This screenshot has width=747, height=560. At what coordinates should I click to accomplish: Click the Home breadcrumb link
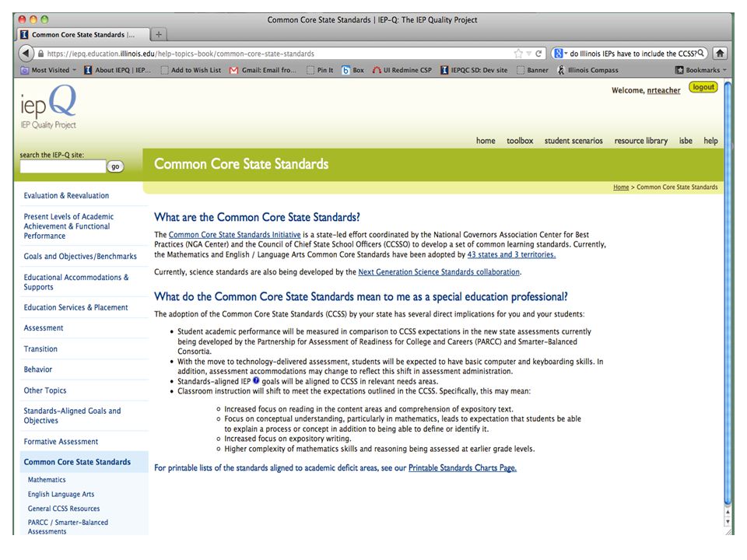coord(621,187)
